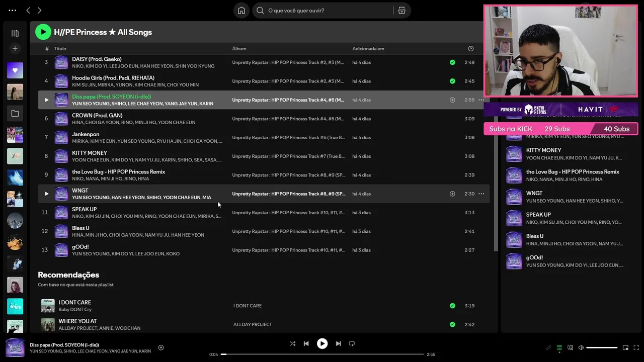
Task: Skip to next track
Action: pyautogui.click(x=338, y=343)
